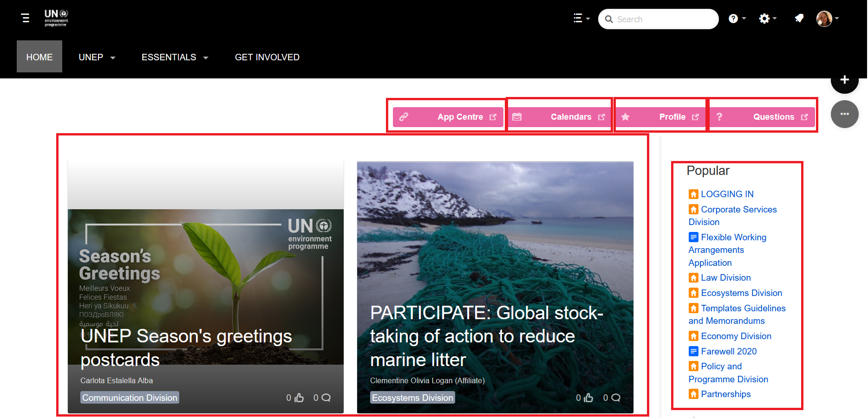The width and height of the screenshot is (868, 418).
Task: Open the Questions button
Action: [763, 117]
